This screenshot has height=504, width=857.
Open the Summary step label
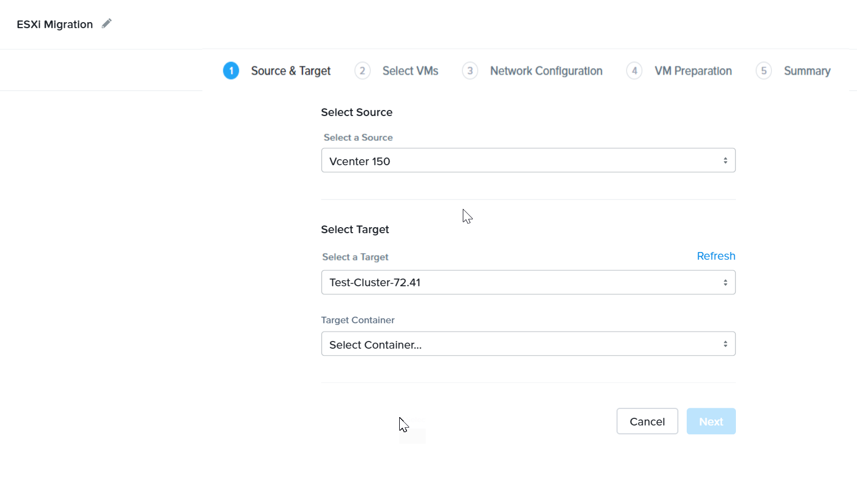tap(807, 71)
